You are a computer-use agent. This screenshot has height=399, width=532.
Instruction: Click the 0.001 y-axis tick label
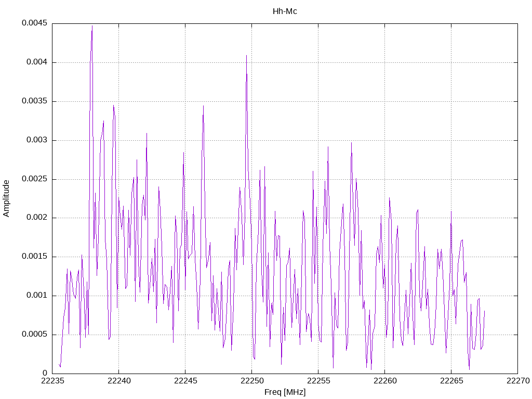point(37,296)
